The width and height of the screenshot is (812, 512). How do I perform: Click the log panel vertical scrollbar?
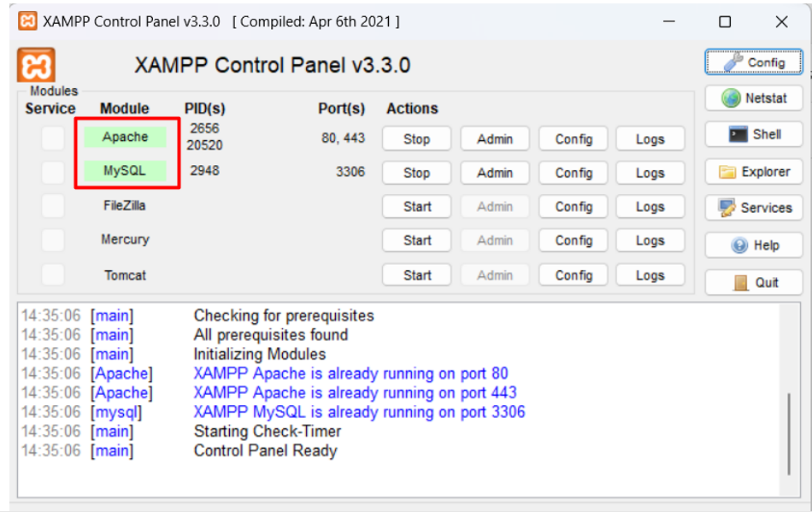coord(789,433)
